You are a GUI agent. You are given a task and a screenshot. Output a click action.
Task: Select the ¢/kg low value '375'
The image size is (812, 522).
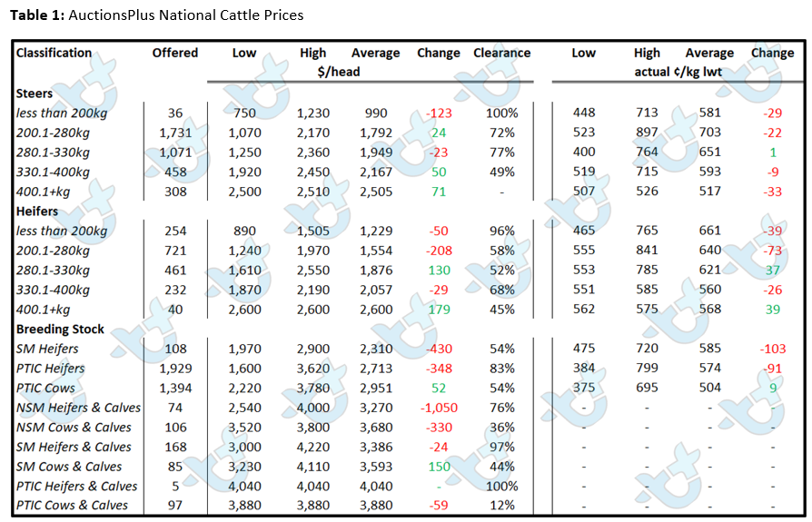[584, 388]
